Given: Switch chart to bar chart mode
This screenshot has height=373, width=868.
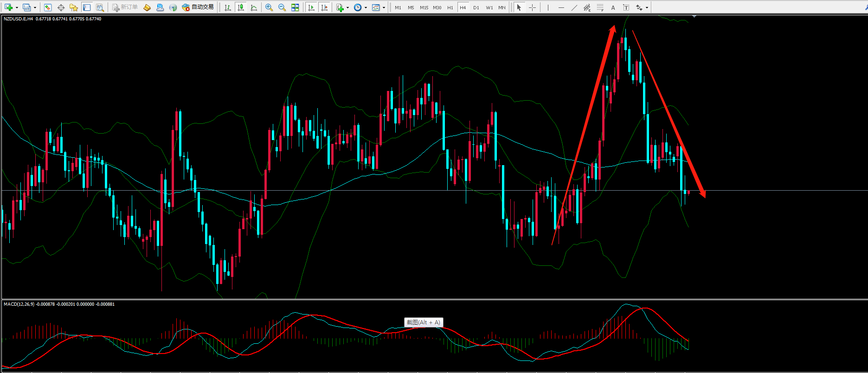Looking at the screenshot, I should 227,7.
